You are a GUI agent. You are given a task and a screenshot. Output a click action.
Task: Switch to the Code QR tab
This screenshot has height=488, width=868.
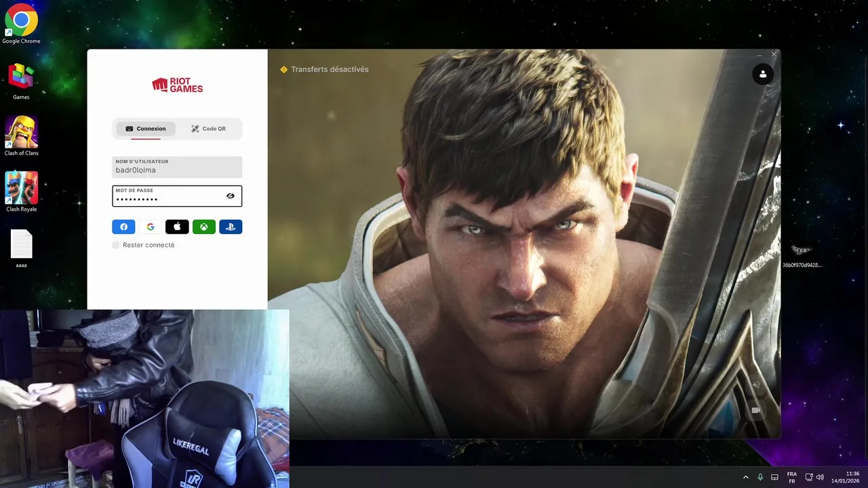coord(208,129)
